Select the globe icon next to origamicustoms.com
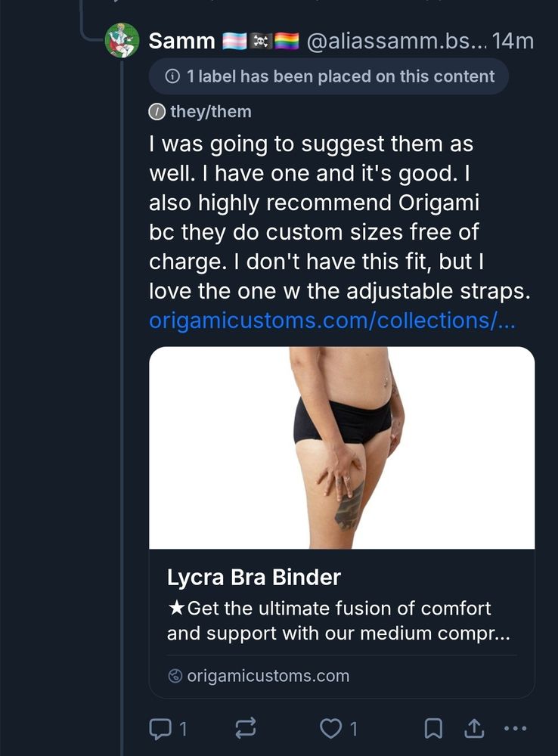The width and height of the screenshot is (558, 756). (x=173, y=676)
